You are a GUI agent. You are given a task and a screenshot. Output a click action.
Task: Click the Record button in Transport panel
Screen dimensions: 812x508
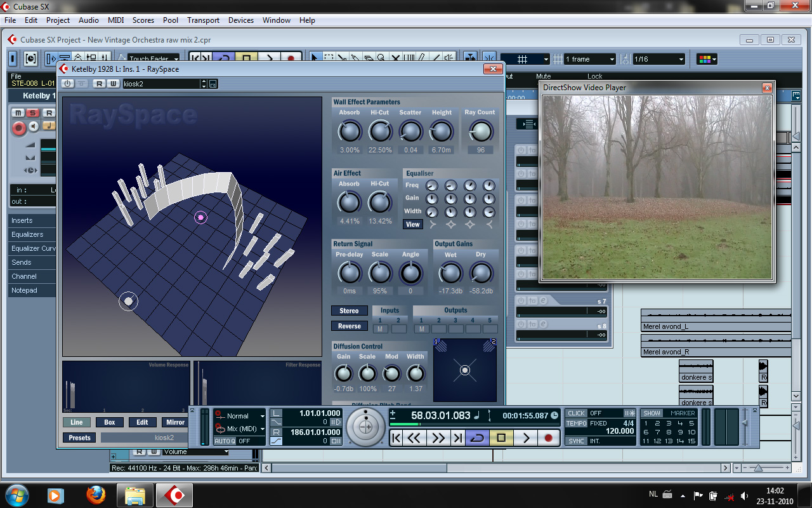click(549, 438)
